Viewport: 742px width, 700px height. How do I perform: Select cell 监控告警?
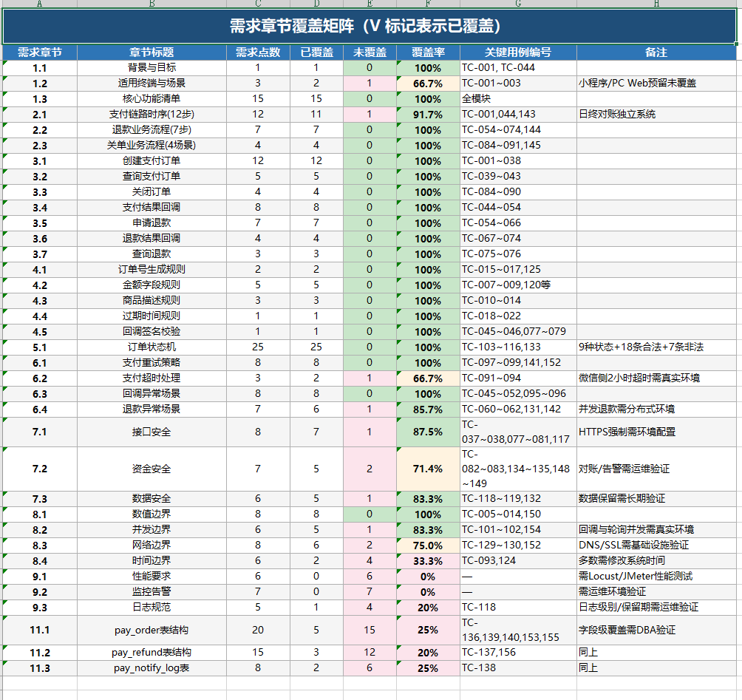tap(152, 592)
